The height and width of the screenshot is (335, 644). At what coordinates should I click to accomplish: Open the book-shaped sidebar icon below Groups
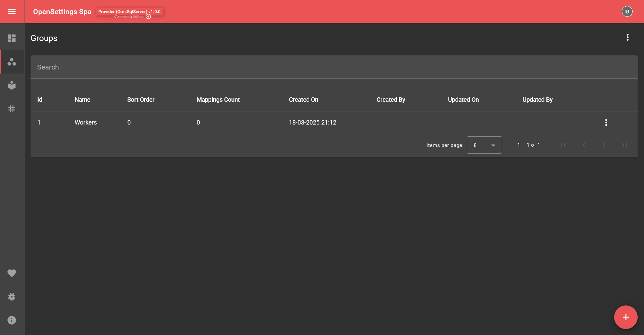[x=12, y=85]
